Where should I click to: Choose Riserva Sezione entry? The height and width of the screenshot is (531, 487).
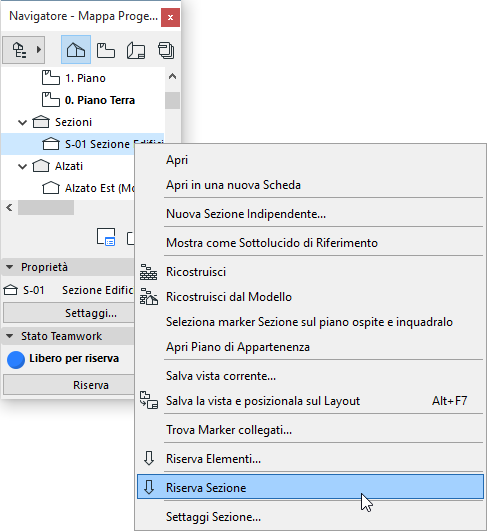tap(310, 487)
